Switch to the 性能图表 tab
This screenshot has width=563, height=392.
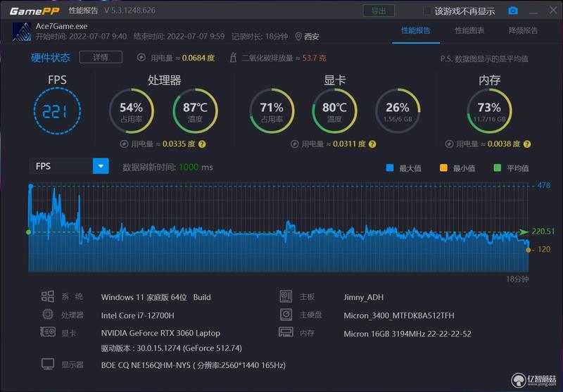(469, 30)
